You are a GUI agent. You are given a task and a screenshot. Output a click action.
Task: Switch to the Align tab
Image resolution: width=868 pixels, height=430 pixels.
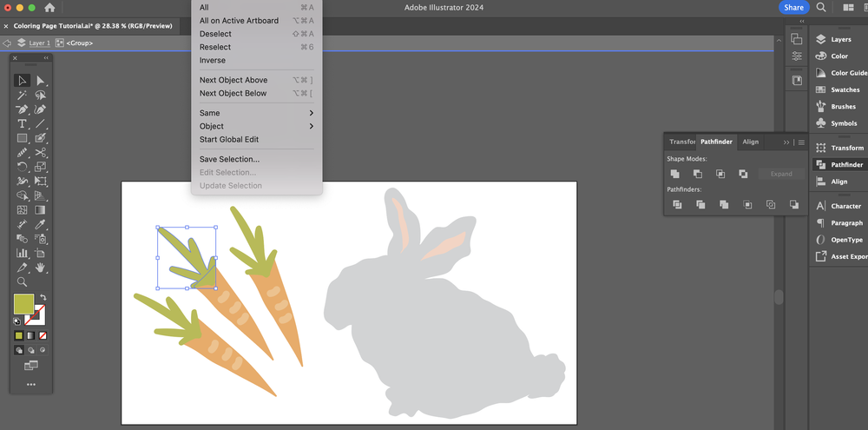point(751,142)
